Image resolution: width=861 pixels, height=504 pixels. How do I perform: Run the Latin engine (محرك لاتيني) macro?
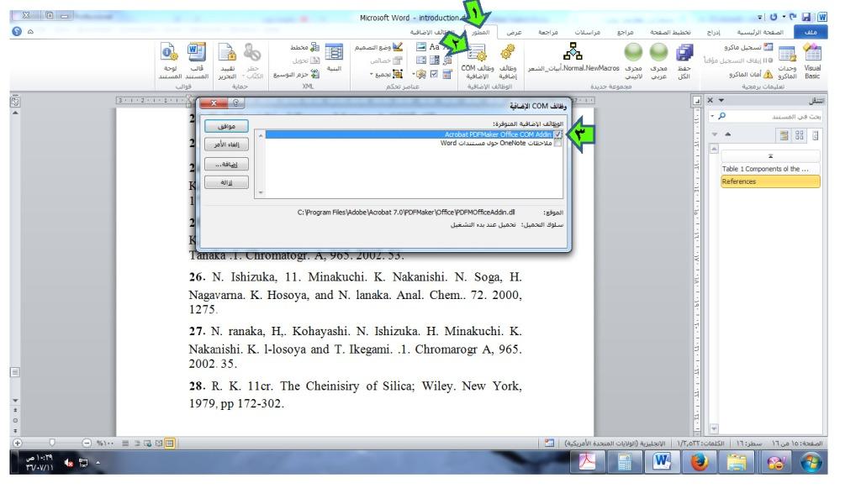click(633, 61)
